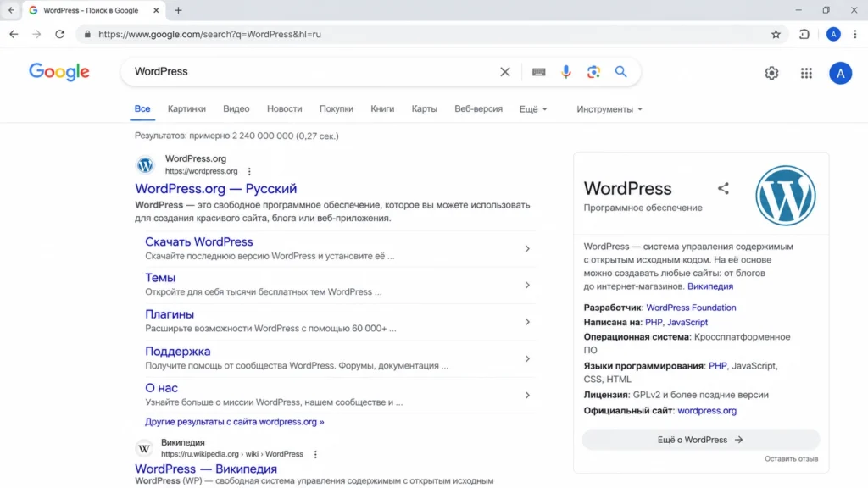Open Google Lens image search
This screenshot has width=868, height=488.
click(x=593, y=72)
